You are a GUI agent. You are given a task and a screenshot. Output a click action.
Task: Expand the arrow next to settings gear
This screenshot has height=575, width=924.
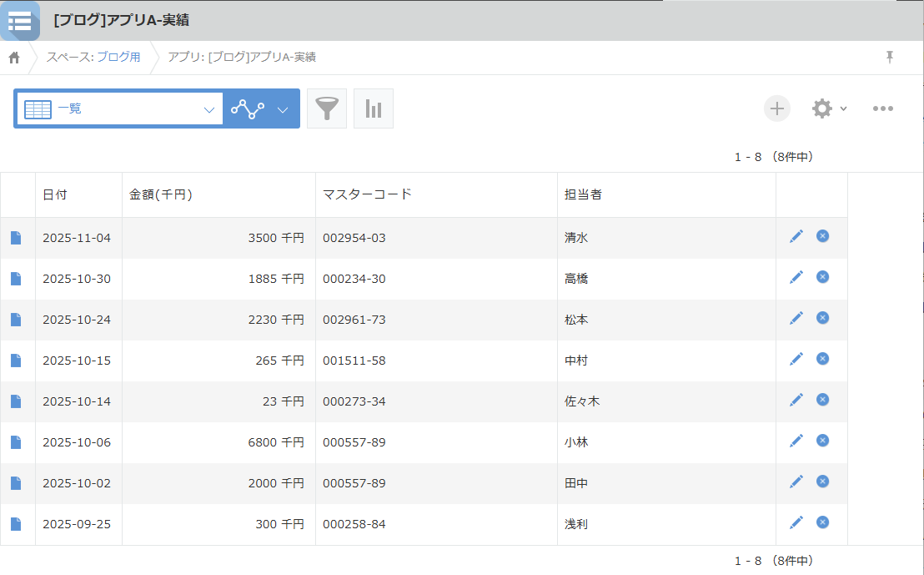[843, 109]
